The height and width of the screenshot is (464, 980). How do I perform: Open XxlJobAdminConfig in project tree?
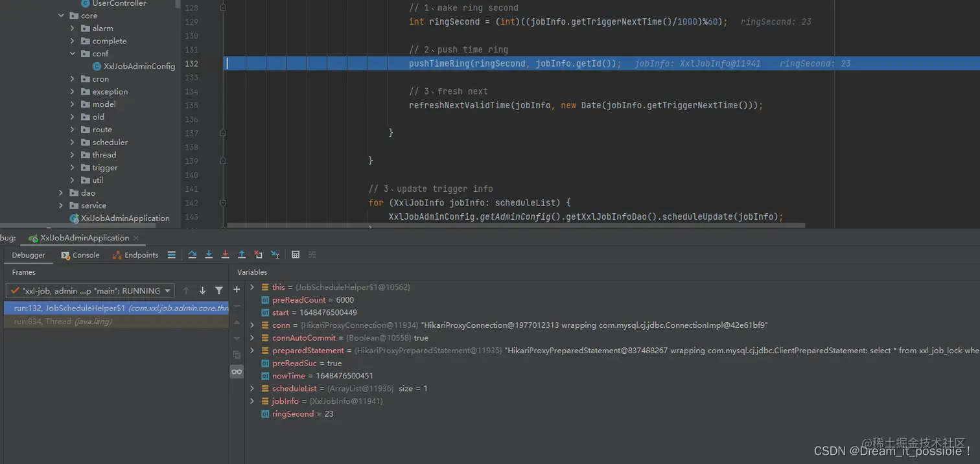pos(139,66)
